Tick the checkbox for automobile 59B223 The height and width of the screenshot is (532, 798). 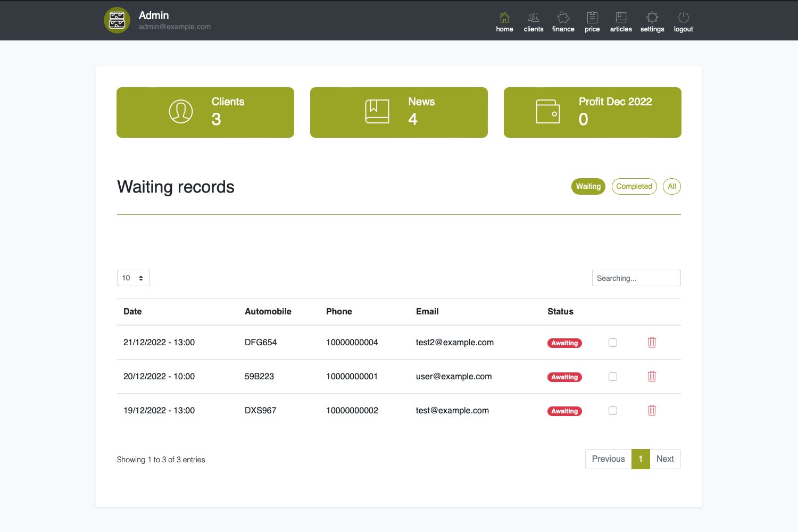(x=613, y=377)
